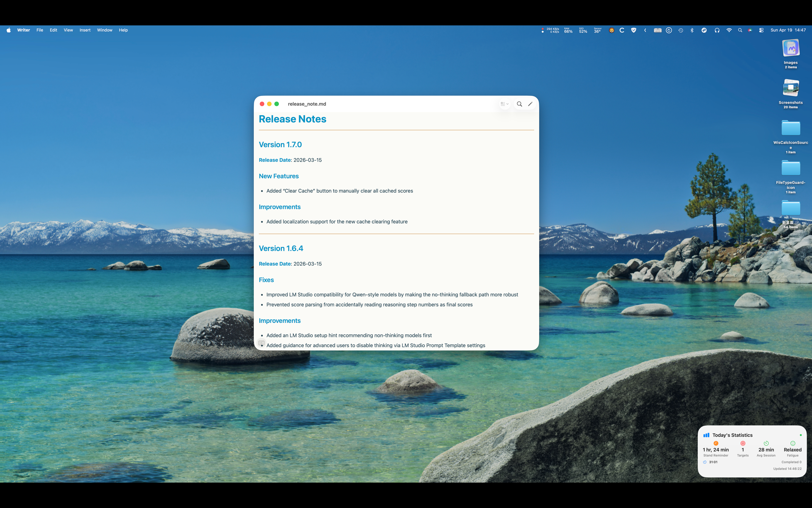This screenshot has width=812, height=508.
Task: Open the View menu
Action: point(68,30)
